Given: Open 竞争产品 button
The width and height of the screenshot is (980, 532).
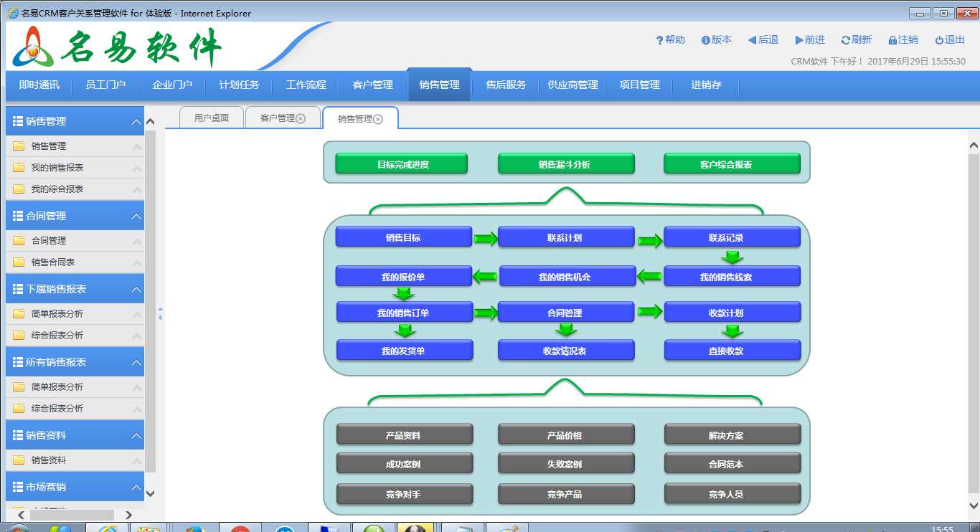Looking at the screenshot, I should pyautogui.click(x=565, y=494).
